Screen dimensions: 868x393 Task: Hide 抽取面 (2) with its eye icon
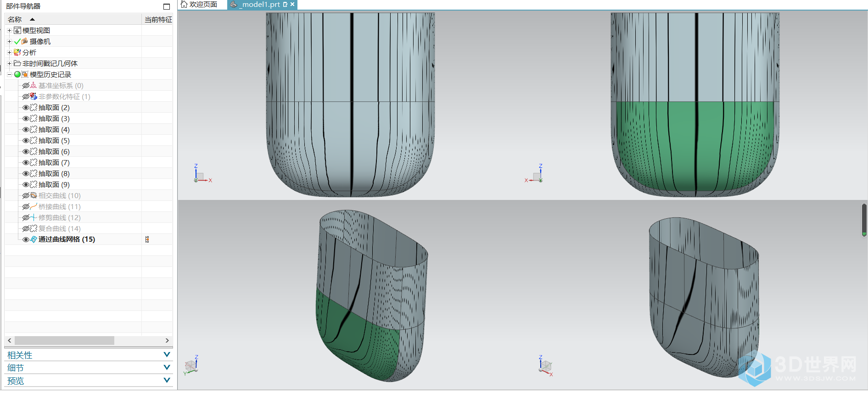tap(26, 107)
